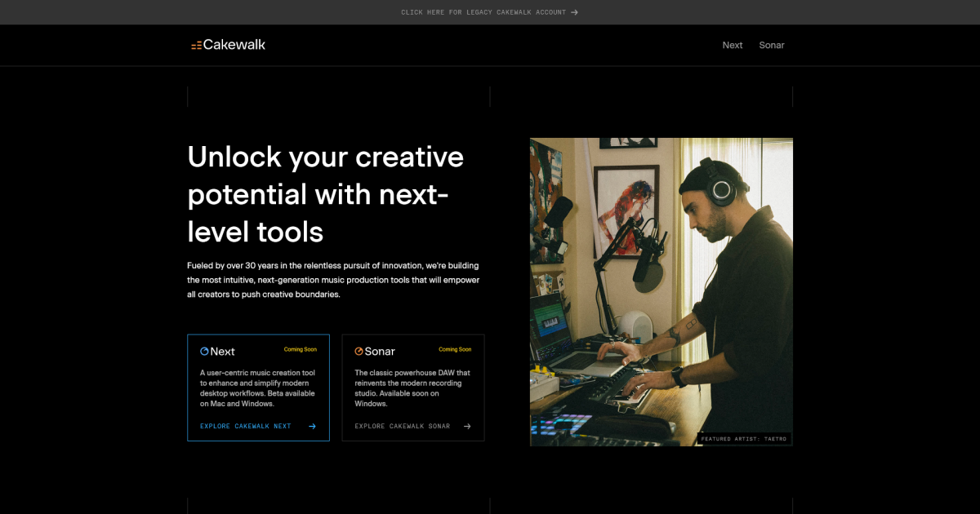Click Explore Cakewalk Next link

[x=246, y=426]
